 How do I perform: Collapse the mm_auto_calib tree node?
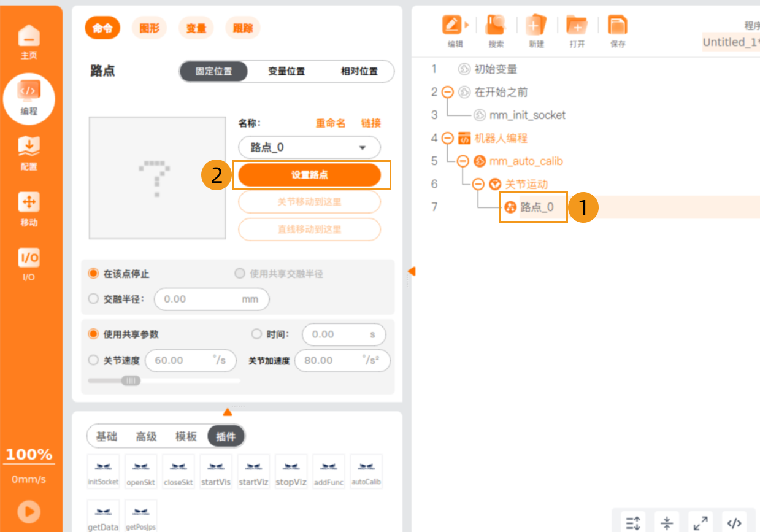click(x=463, y=161)
